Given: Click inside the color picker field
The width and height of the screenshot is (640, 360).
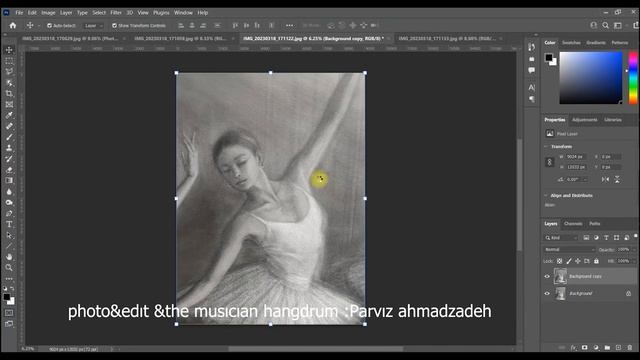Looking at the screenshot, I should [591, 78].
